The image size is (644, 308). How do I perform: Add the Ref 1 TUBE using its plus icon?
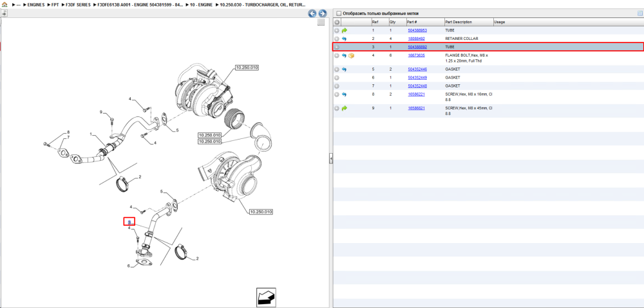[337, 30]
